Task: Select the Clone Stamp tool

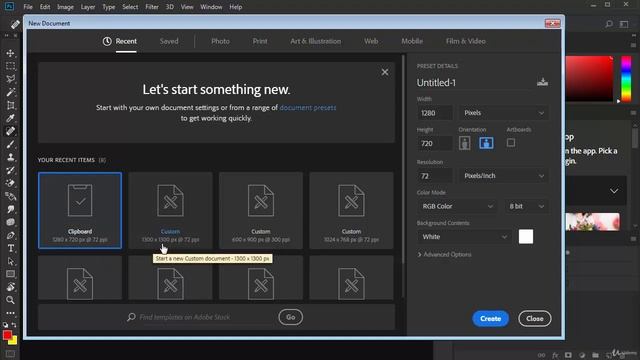Action: click(10, 157)
